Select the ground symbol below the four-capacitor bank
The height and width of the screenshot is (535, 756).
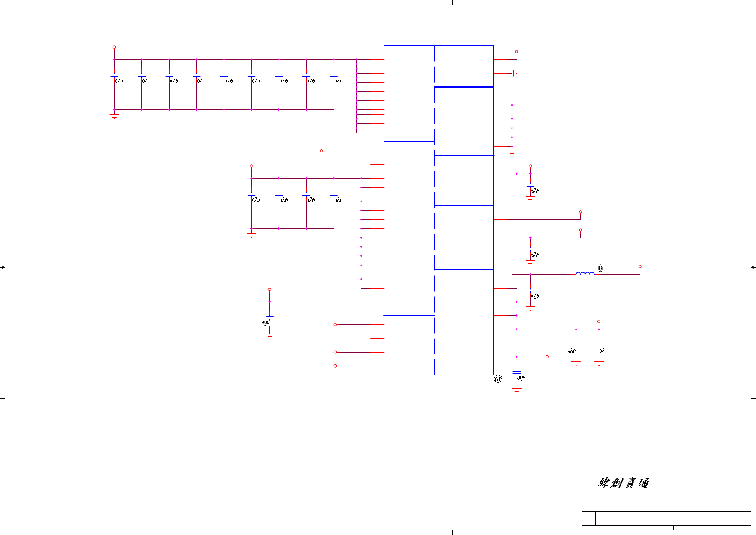[x=251, y=235]
